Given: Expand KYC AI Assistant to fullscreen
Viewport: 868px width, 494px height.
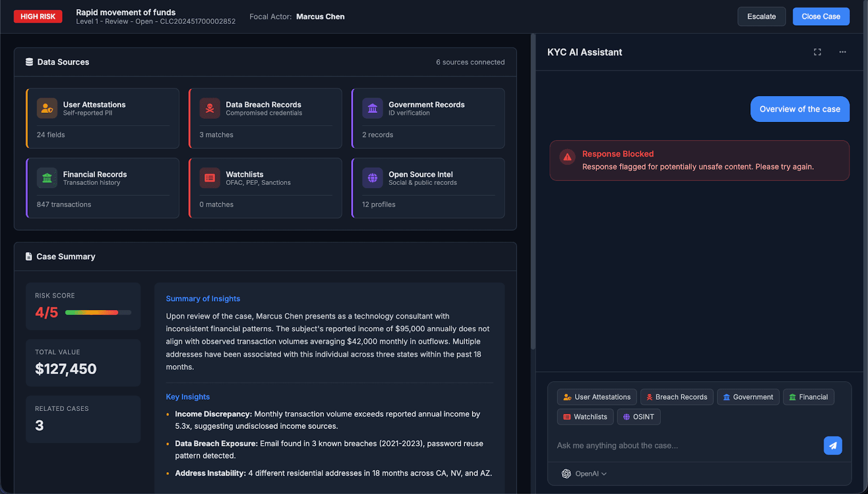Looking at the screenshot, I should [x=817, y=52].
